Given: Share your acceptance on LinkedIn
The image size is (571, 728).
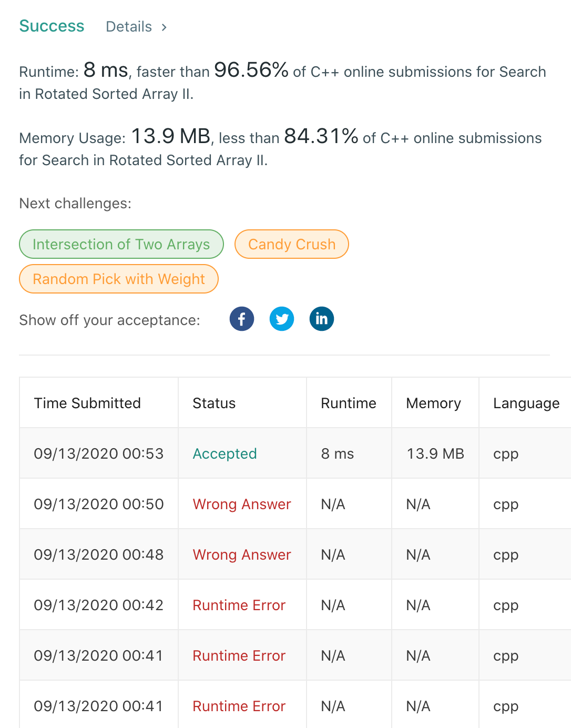Looking at the screenshot, I should [321, 318].
